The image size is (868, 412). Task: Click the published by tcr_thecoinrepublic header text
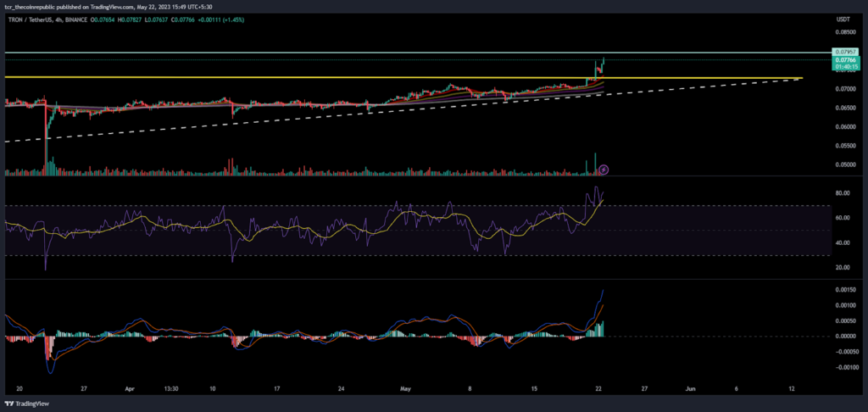[x=109, y=7]
